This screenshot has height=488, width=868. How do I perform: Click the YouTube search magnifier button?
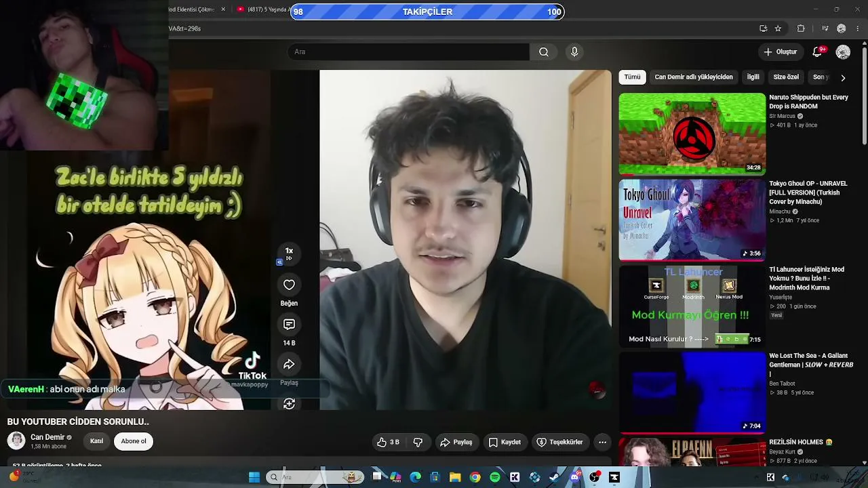click(x=544, y=52)
